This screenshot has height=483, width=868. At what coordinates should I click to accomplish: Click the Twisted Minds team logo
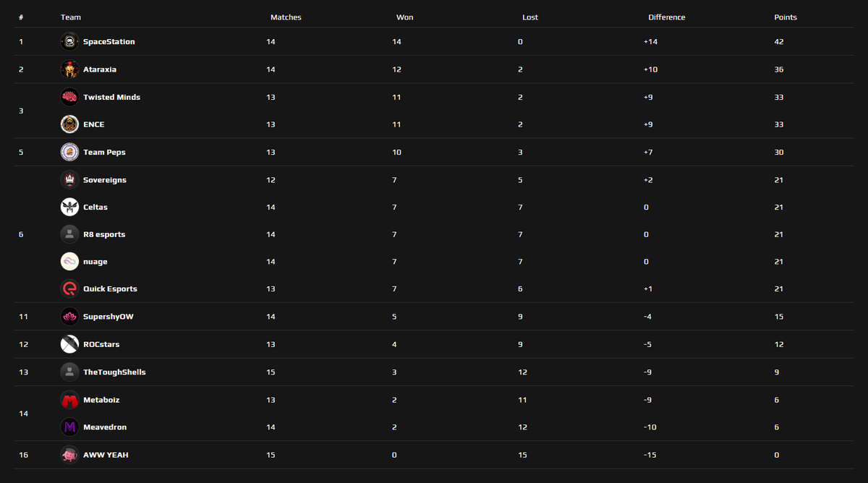(x=69, y=97)
